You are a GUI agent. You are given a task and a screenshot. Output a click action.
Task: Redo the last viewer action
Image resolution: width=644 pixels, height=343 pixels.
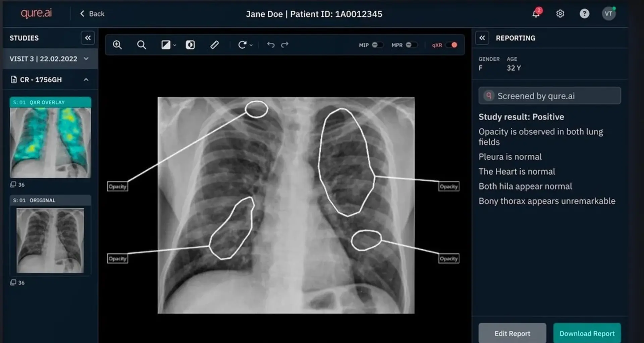285,45
